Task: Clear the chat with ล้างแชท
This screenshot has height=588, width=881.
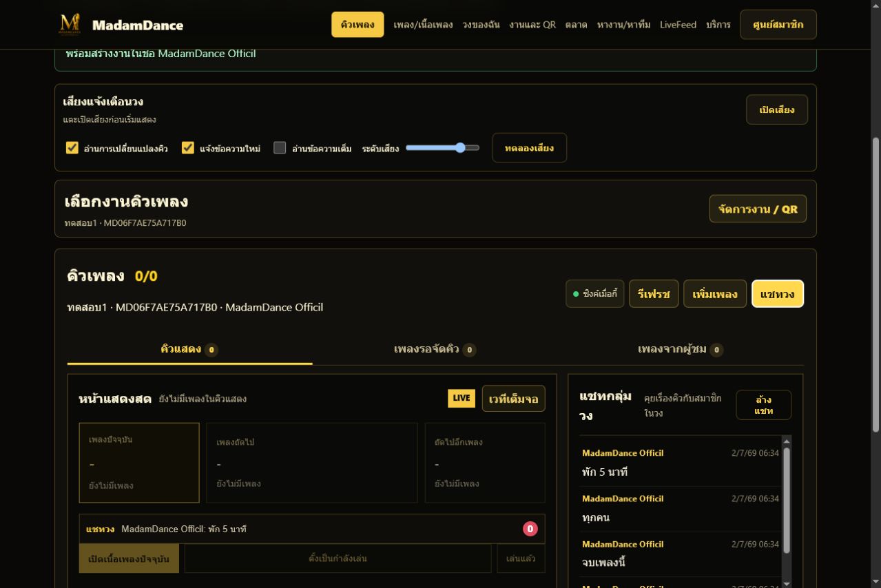Action: click(763, 405)
